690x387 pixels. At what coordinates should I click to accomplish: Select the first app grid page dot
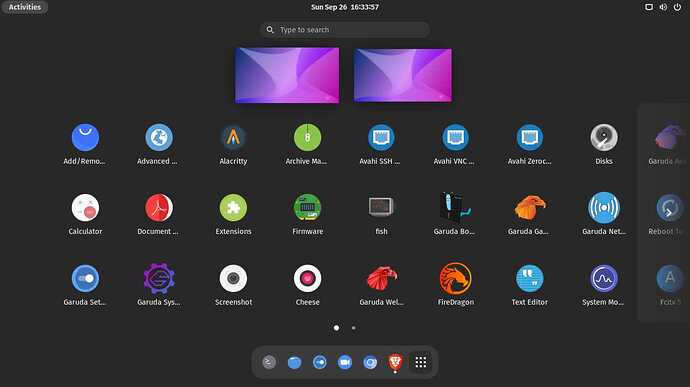[336, 328]
